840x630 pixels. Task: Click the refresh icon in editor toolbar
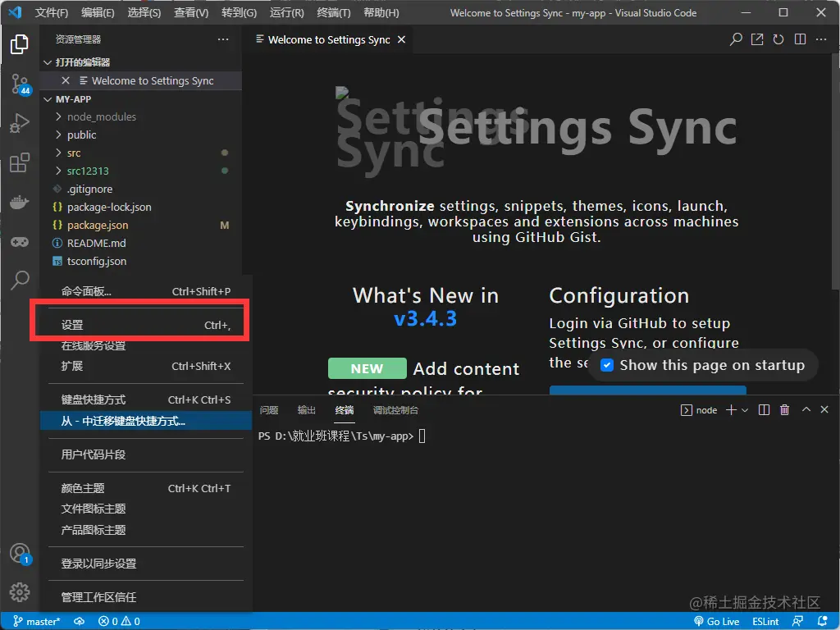click(778, 39)
